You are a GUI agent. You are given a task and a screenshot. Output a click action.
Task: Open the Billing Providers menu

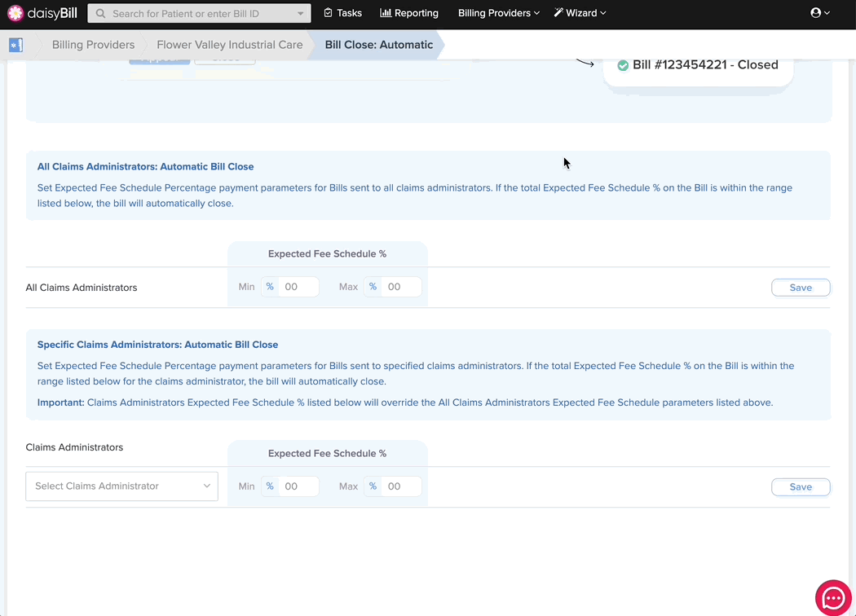(498, 13)
